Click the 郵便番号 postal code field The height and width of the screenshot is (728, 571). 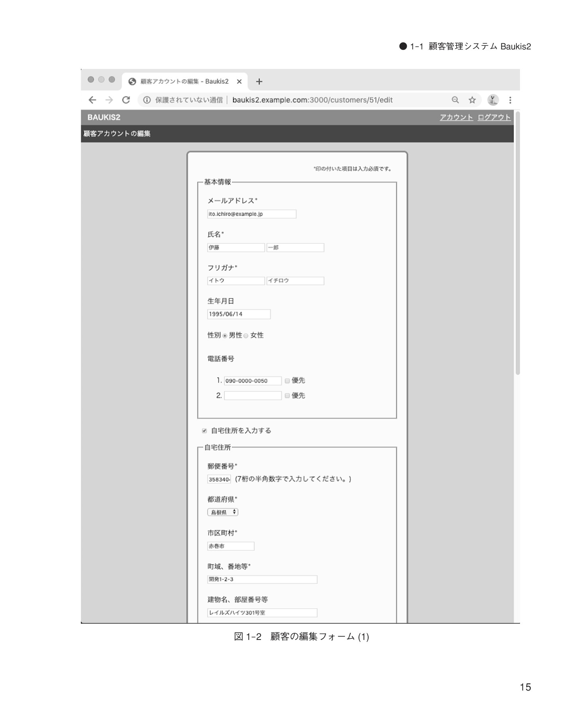point(219,479)
